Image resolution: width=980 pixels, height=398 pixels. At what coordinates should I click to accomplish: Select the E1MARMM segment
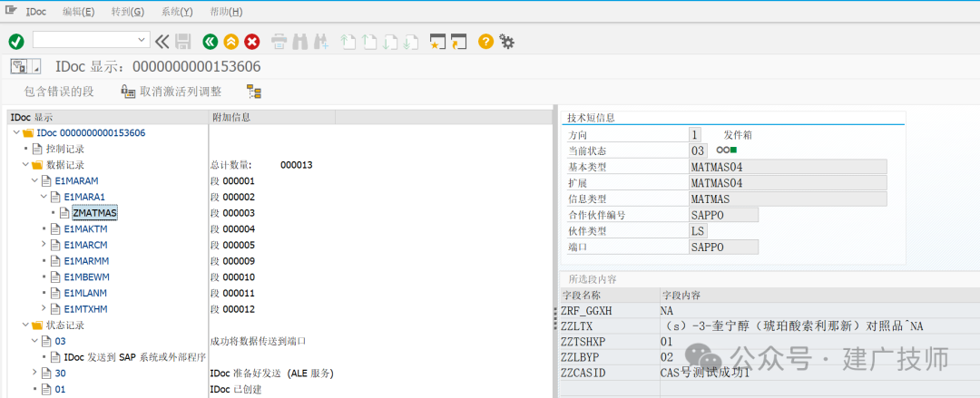86,260
